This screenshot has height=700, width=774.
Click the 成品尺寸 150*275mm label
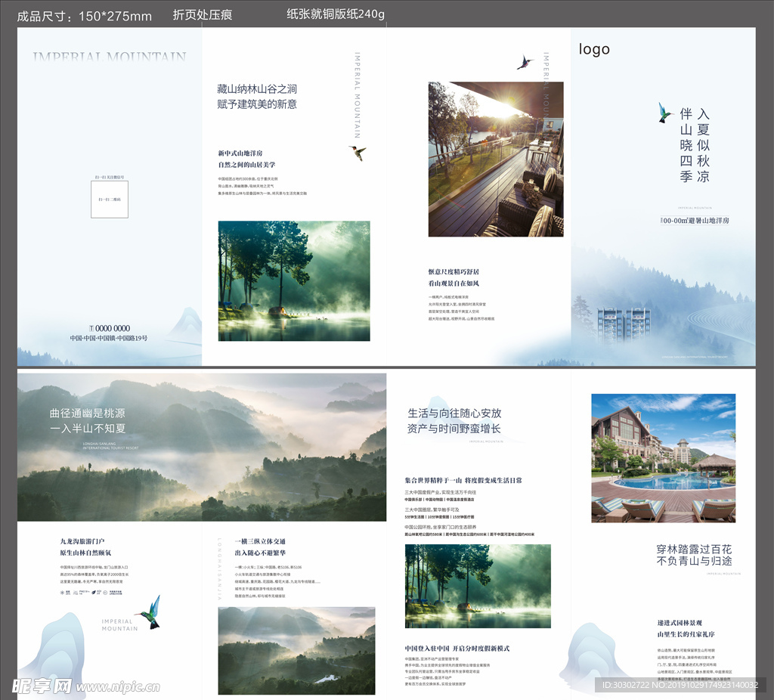(84, 16)
